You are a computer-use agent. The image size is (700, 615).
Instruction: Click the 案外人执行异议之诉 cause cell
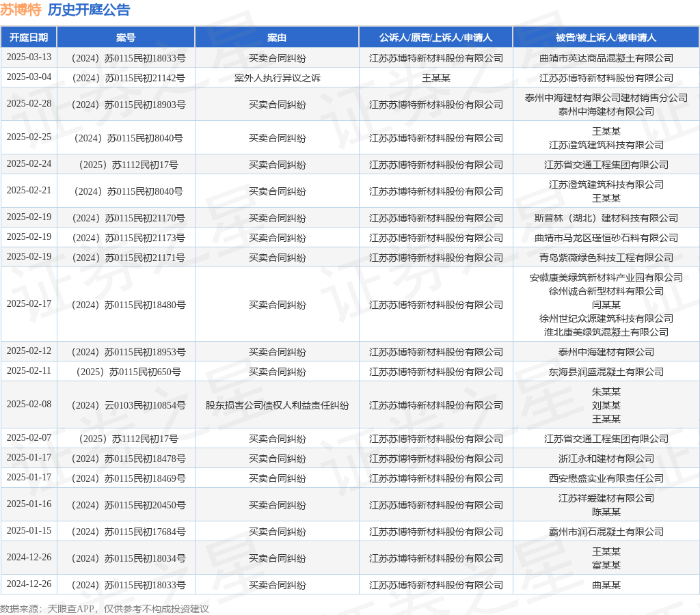[278, 78]
